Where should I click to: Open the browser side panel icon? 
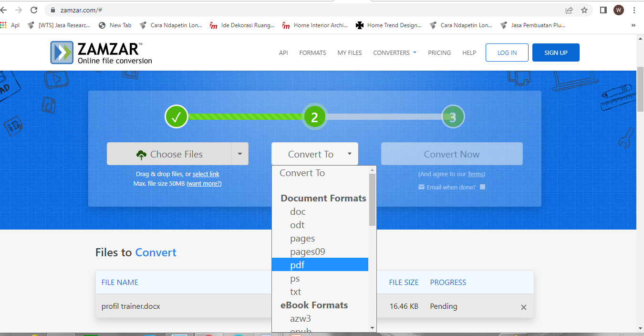pos(603,10)
